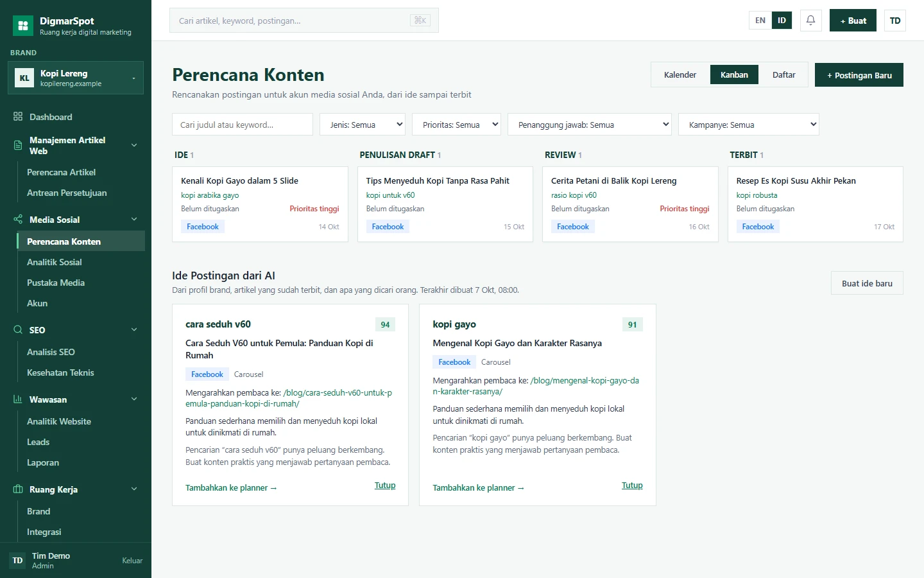The image size is (924, 578).
Task: Open the notifications bell
Action: [810, 21]
